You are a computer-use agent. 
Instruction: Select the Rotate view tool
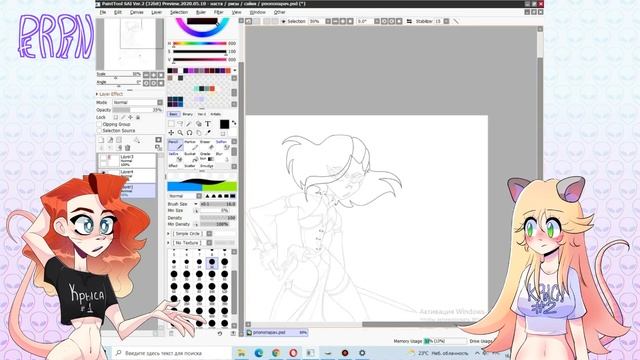[189, 133]
